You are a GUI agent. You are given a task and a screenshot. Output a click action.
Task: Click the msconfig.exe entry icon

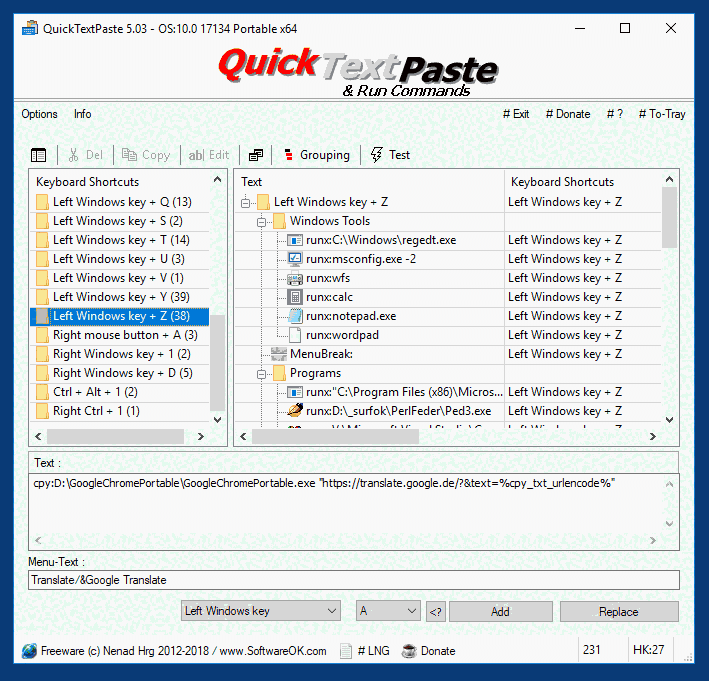click(x=295, y=259)
